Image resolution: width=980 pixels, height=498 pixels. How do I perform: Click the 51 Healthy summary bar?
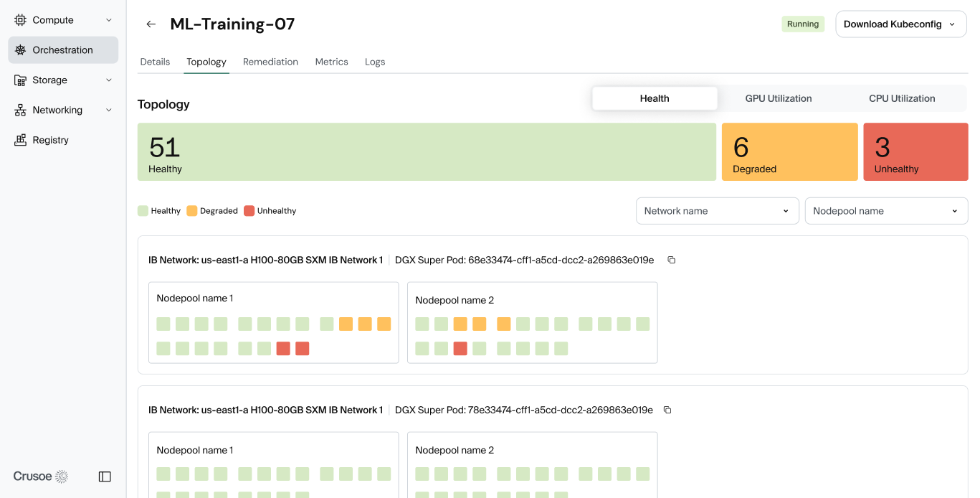[427, 152]
